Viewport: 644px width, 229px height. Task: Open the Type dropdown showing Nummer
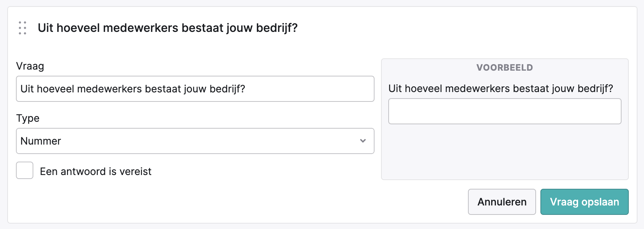click(x=195, y=141)
